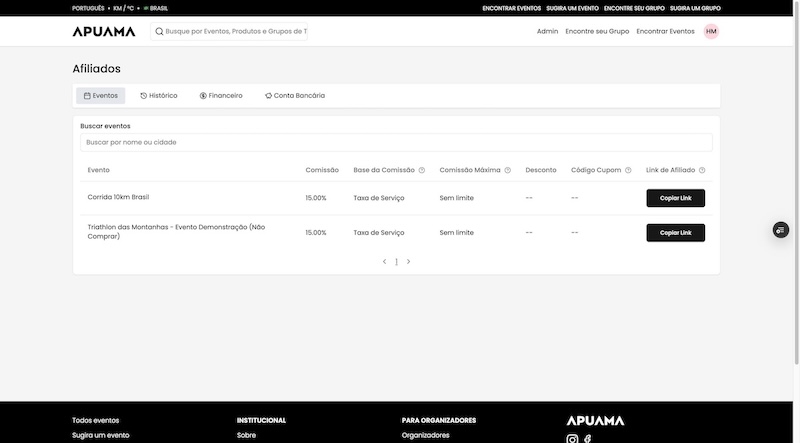The width and height of the screenshot is (800, 443).
Task: Click the page vertical scrollbar
Action: [x=796, y=184]
